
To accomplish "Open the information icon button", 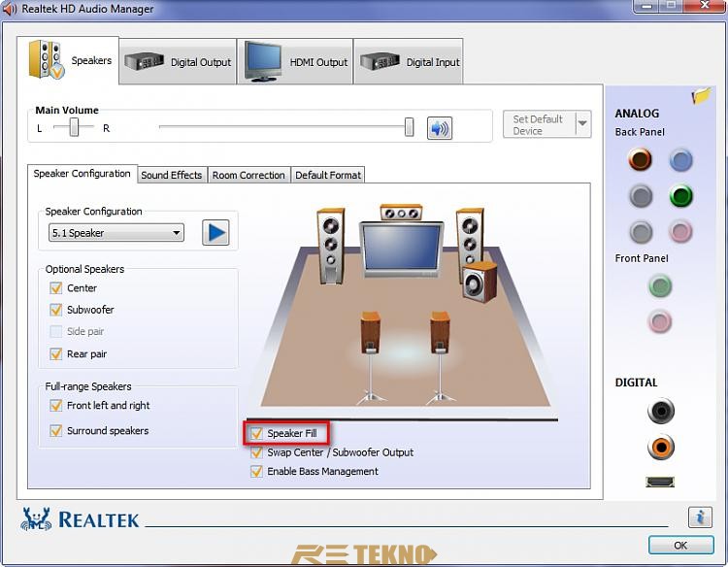I will 699,517.
